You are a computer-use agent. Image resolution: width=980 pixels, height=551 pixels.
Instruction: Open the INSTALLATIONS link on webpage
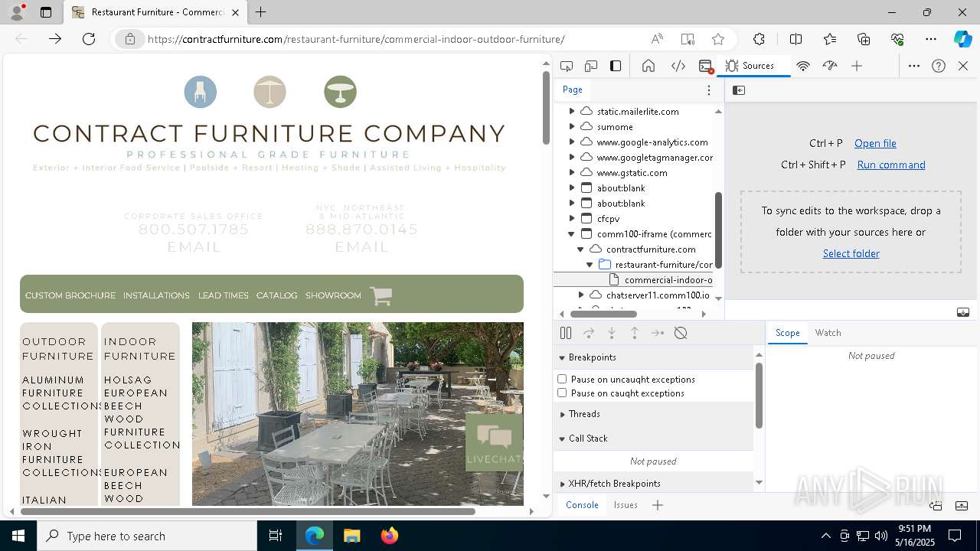(x=156, y=295)
